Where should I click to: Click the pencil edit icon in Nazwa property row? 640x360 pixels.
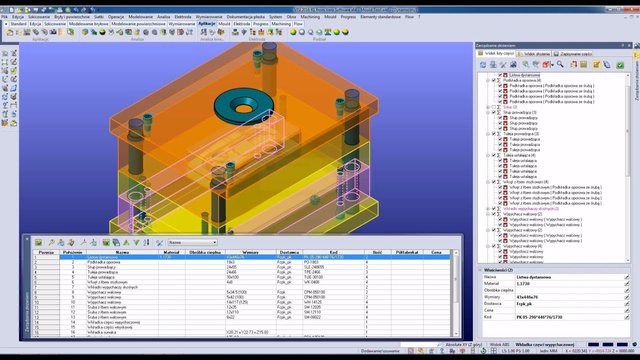tap(627, 277)
